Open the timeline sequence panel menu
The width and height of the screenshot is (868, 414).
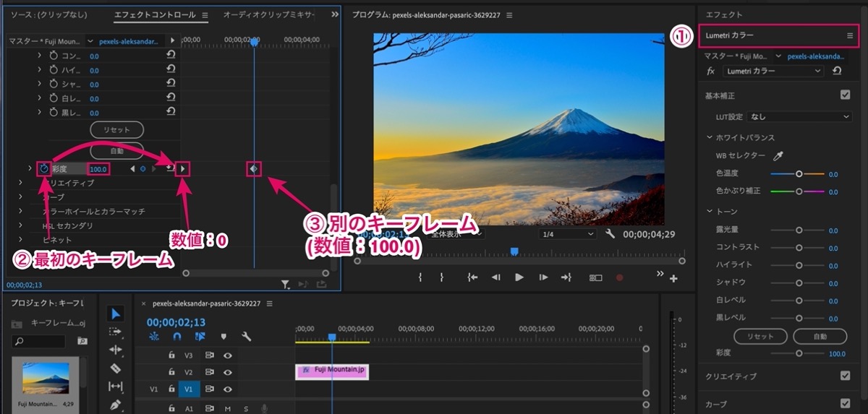(270, 303)
